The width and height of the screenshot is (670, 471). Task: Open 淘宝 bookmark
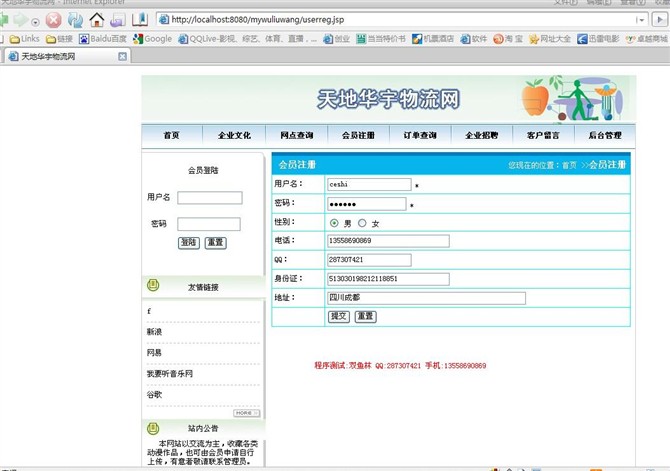pyautogui.click(x=508, y=39)
